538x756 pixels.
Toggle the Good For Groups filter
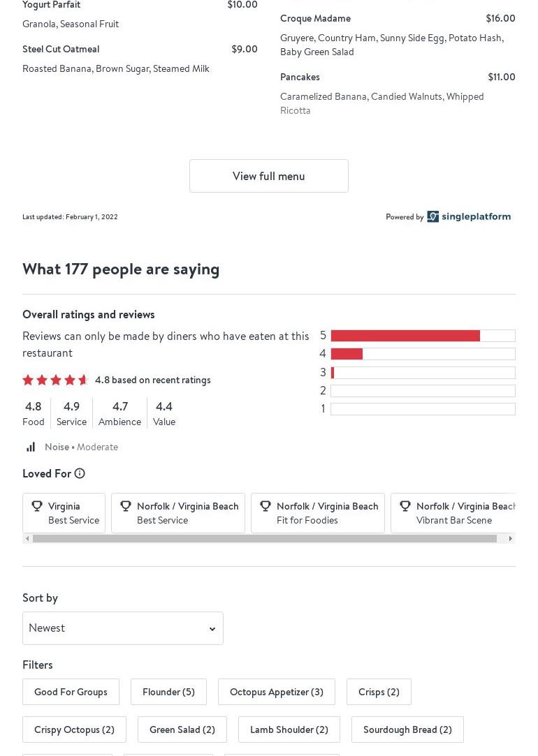click(x=71, y=692)
